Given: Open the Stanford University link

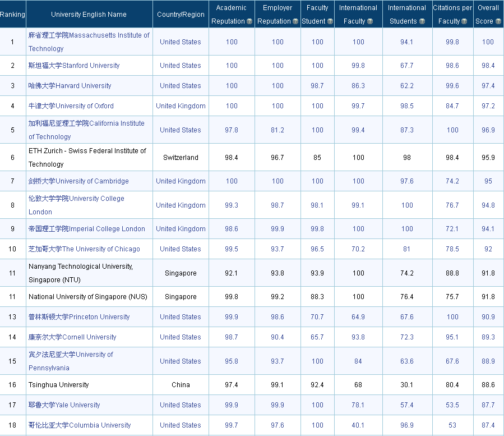Looking at the screenshot, I should point(74,66).
